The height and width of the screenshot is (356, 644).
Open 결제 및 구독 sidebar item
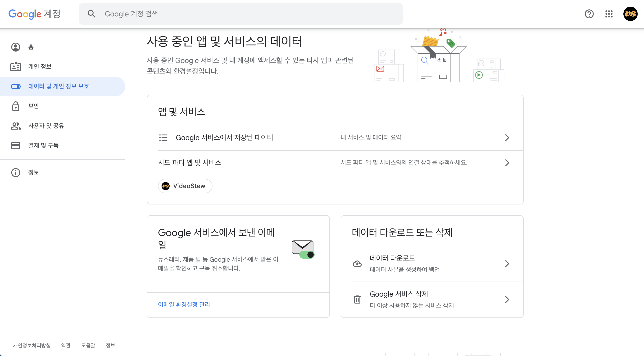click(43, 145)
